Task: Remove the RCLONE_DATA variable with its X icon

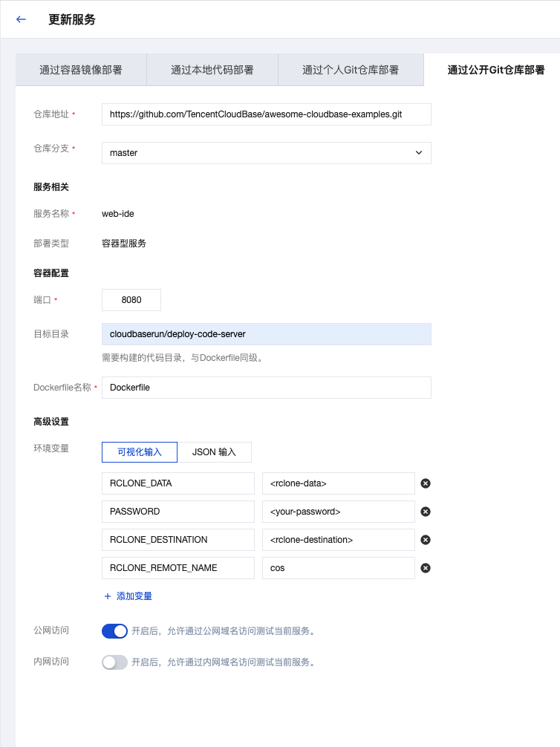Action: 425,483
